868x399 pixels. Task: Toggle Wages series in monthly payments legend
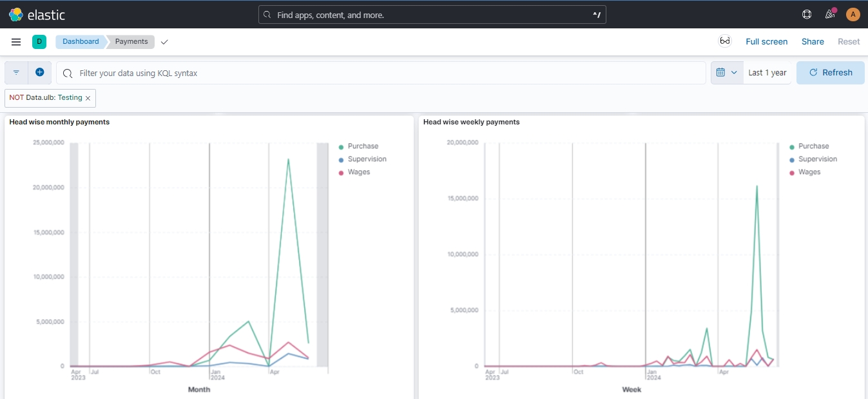pyautogui.click(x=358, y=172)
